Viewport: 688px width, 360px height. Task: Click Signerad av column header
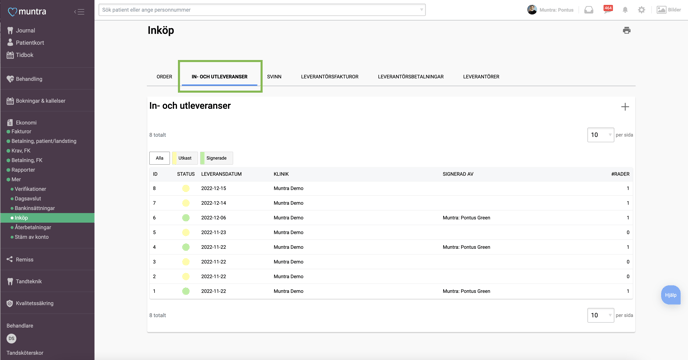tap(458, 174)
